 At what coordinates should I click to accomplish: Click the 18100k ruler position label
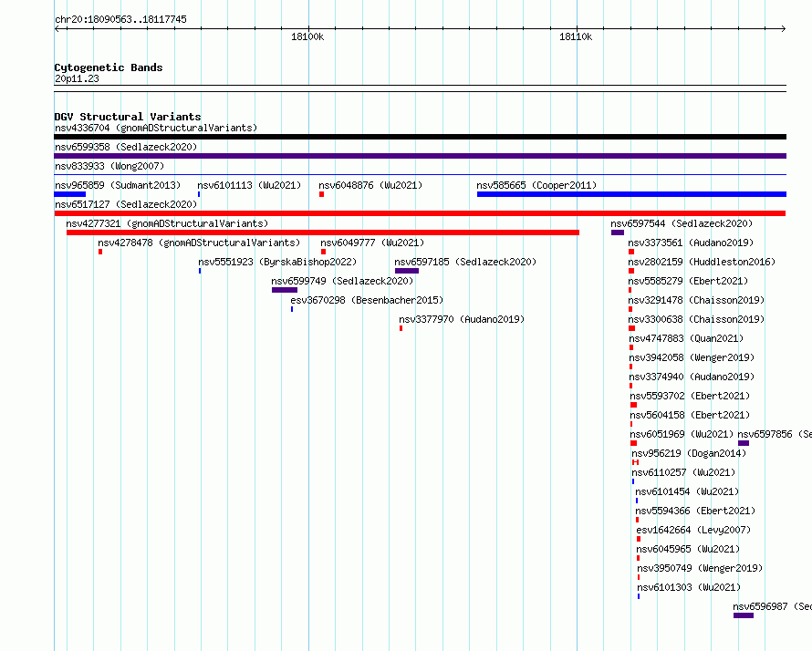click(307, 36)
